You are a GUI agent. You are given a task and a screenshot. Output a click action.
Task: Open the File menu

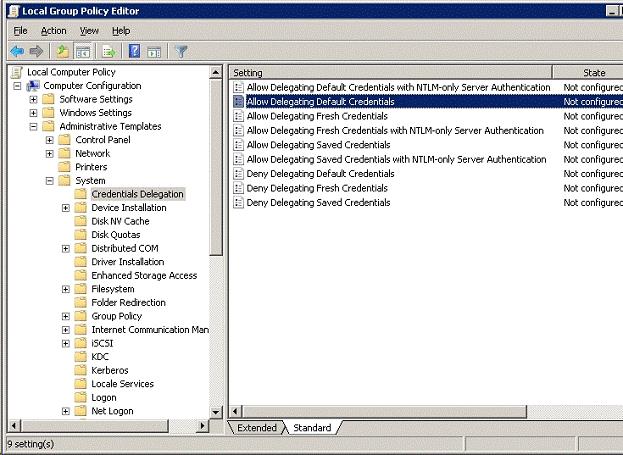point(20,31)
